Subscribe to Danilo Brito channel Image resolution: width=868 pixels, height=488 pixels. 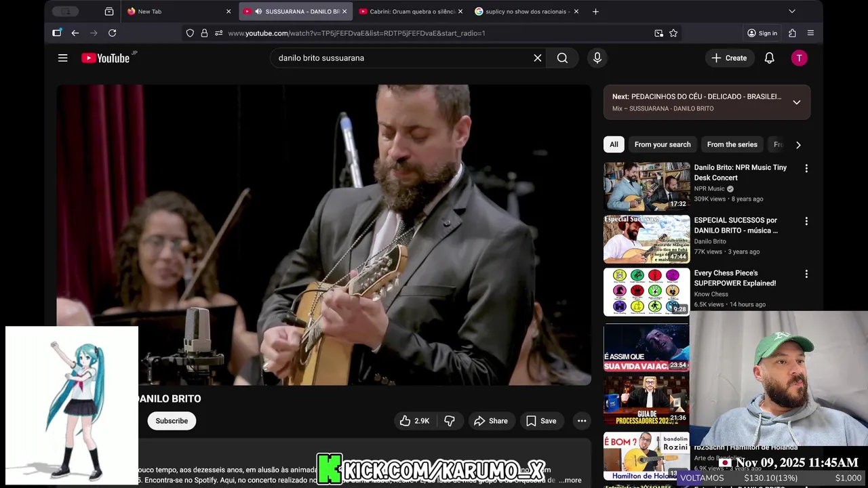172,421
